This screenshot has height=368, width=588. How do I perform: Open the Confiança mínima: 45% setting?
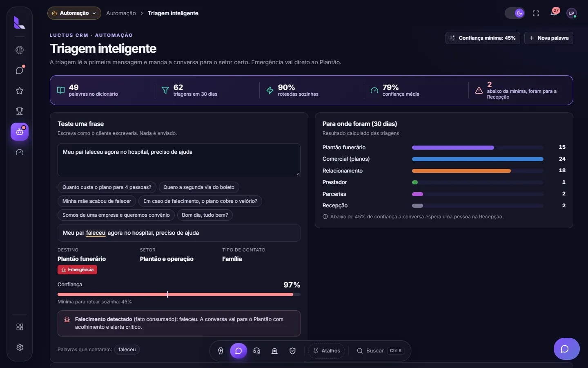click(483, 38)
